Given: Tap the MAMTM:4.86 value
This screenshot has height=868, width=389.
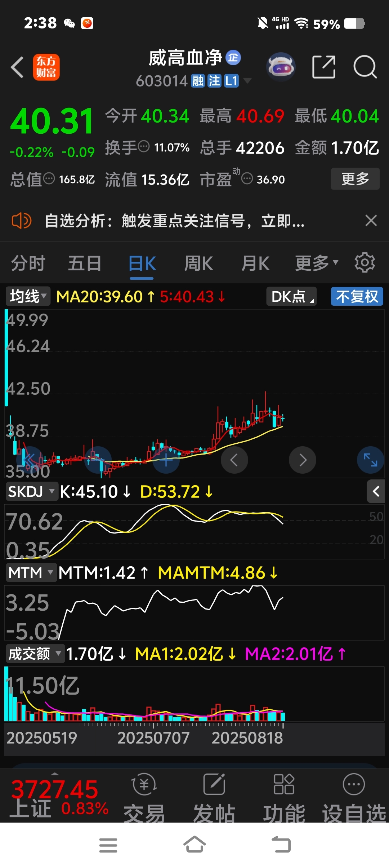Looking at the screenshot, I should (218, 573).
